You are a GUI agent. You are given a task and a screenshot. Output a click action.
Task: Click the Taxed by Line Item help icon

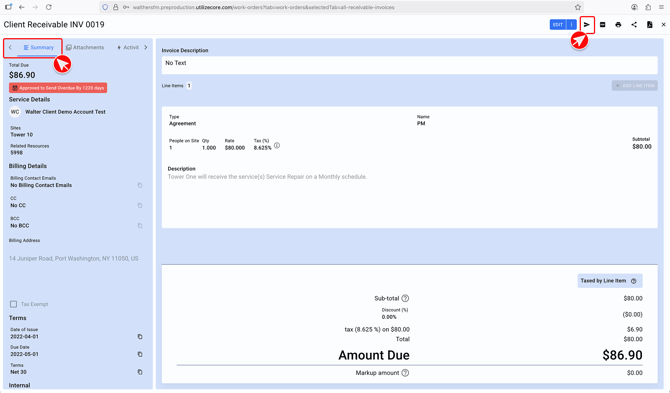click(634, 281)
